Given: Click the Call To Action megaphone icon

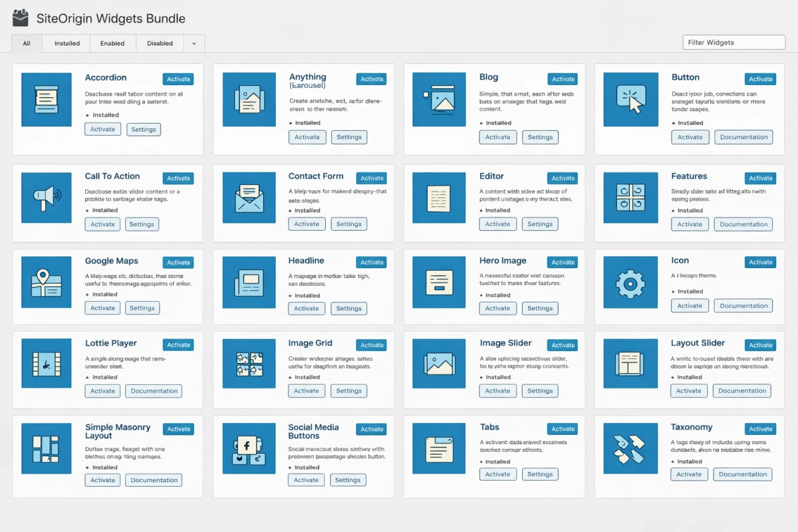Looking at the screenshot, I should pyautogui.click(x=46, y=198).
